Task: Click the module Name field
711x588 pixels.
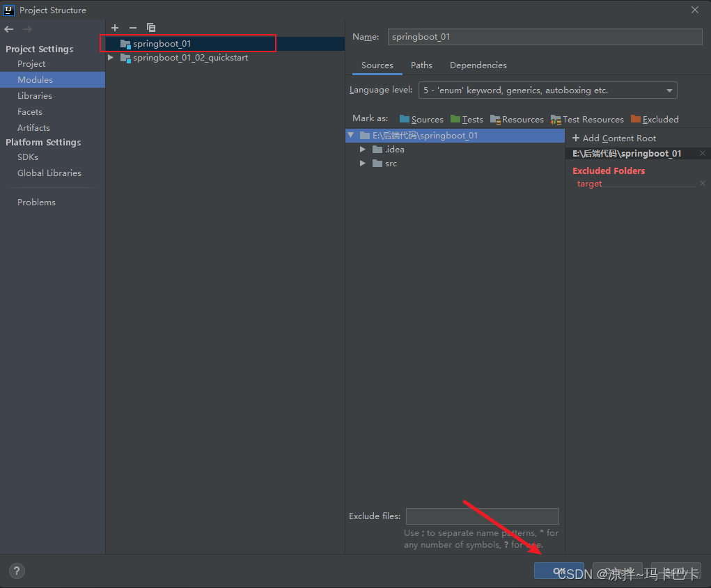Action: 545,37
